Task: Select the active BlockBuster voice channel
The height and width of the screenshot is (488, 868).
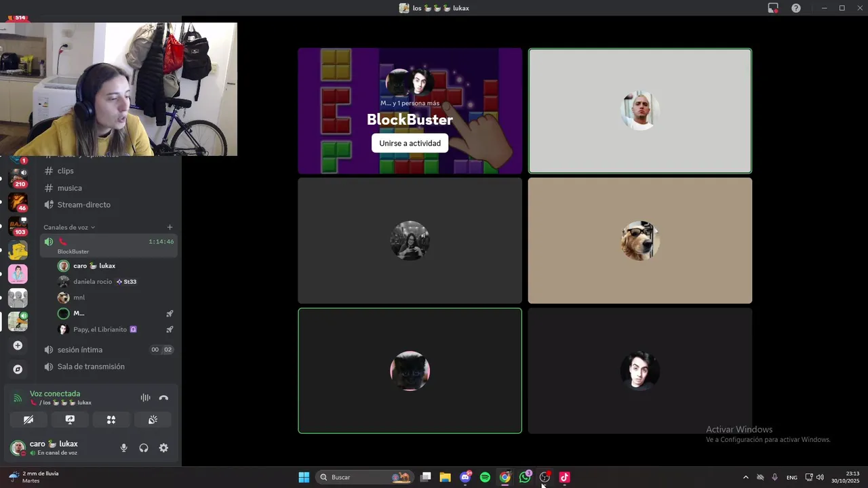Action: [x=108, y=246]
